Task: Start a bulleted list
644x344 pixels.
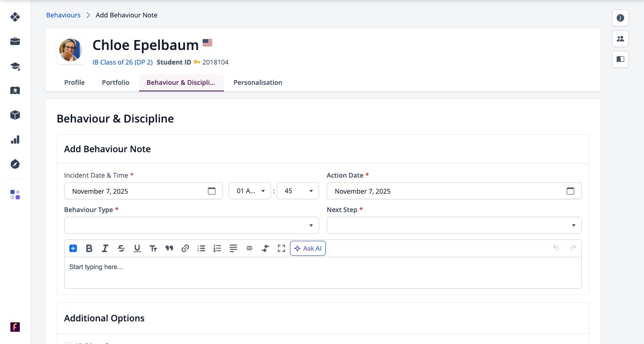Action: [201, 248]
